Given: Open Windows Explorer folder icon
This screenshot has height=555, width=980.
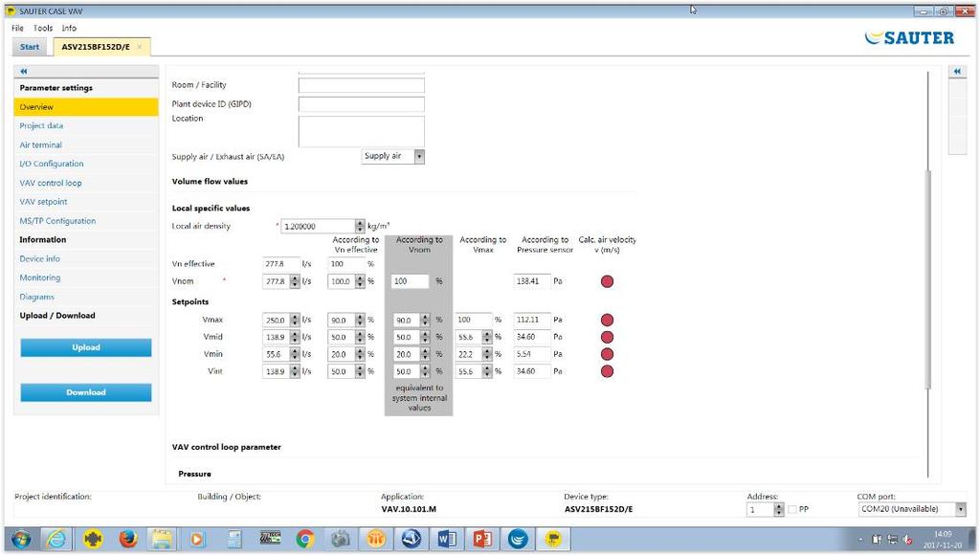Looking at the screenshot, I should coord(163,539).
